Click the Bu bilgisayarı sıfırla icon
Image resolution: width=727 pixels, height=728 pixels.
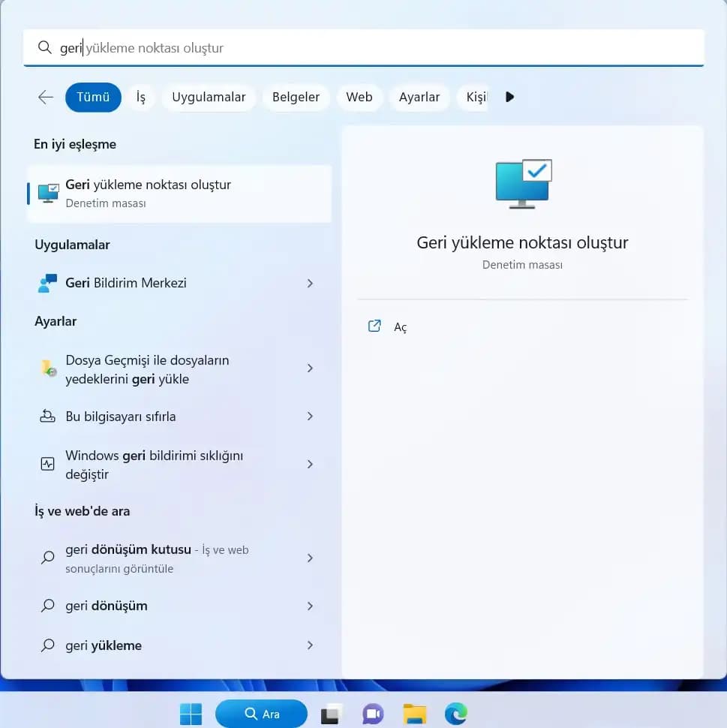[47, 417]
